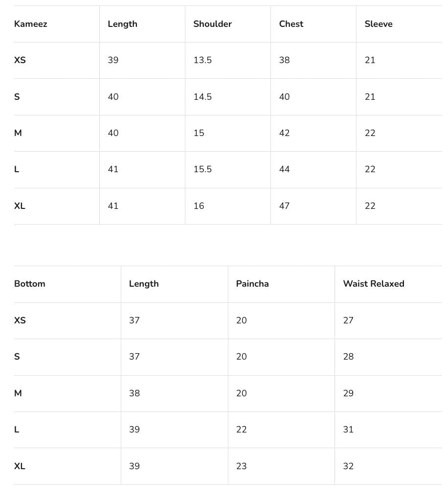Click the Kameez L shoulder value 15.5

(x=202, y=169)
